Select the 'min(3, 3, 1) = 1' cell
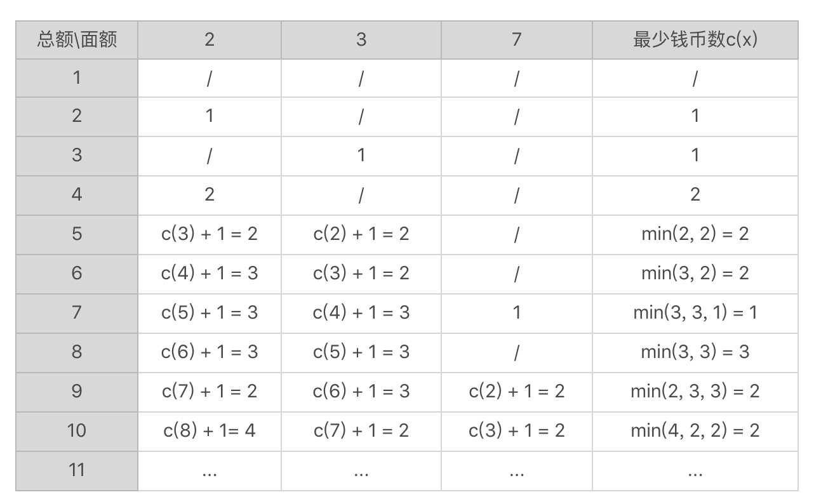 [x=695, y=312]
